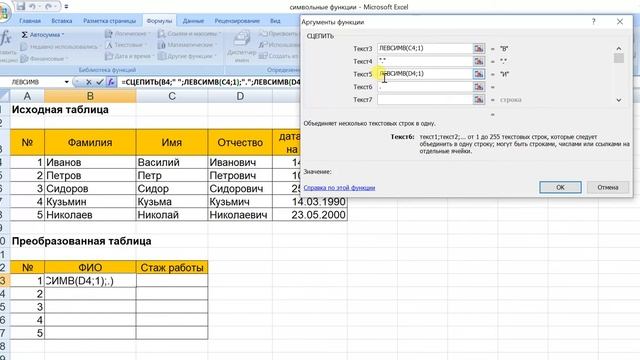Click the scroll-up arrow in arguments list
The width and height of the screenshot is (640, 360).
[x=619, y=49]
